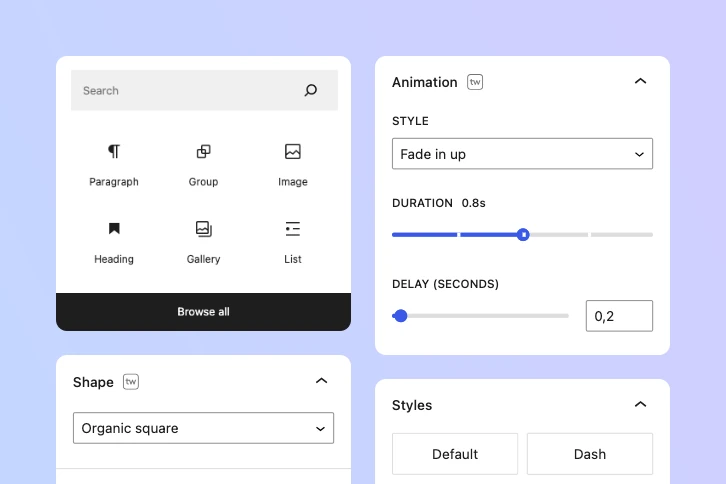Click the tw badge beside Shape

(131, 382)
